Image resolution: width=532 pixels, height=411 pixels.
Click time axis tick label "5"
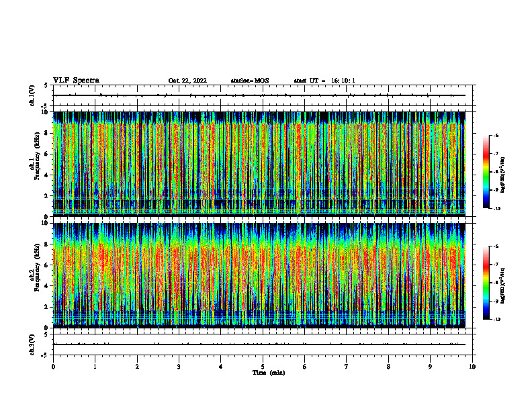coord(263,367)
